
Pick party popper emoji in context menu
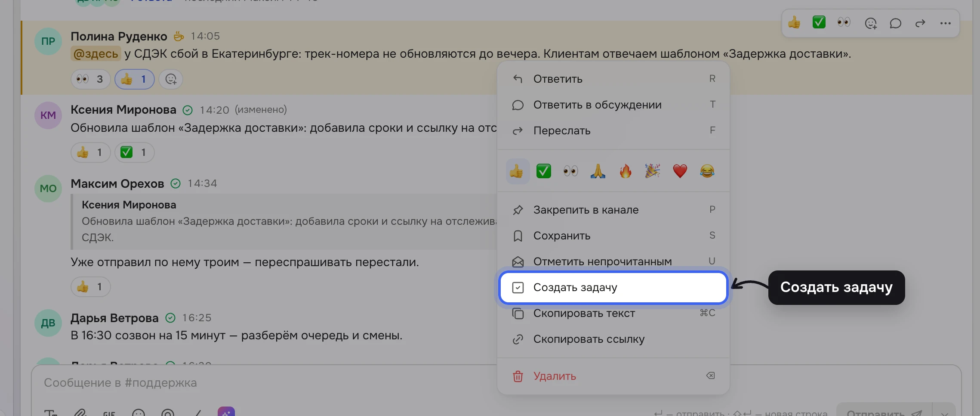[653, 171]
